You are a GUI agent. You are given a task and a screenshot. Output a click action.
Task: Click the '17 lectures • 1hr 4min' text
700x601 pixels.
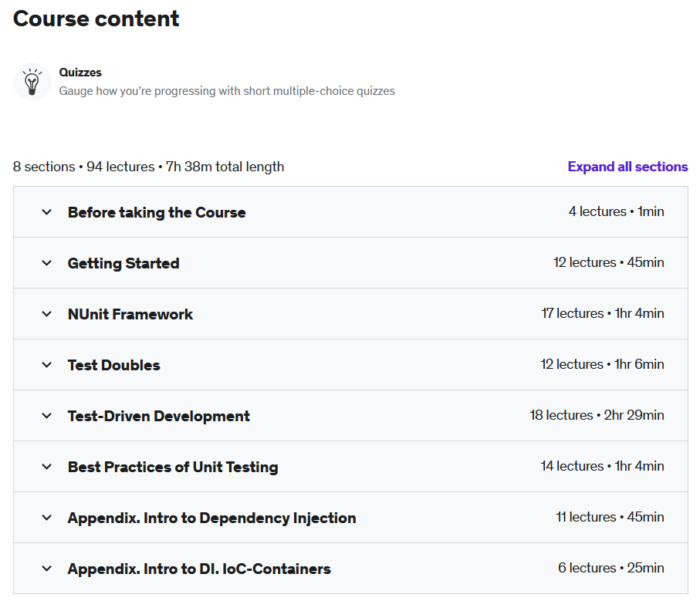tap(603, 312)
